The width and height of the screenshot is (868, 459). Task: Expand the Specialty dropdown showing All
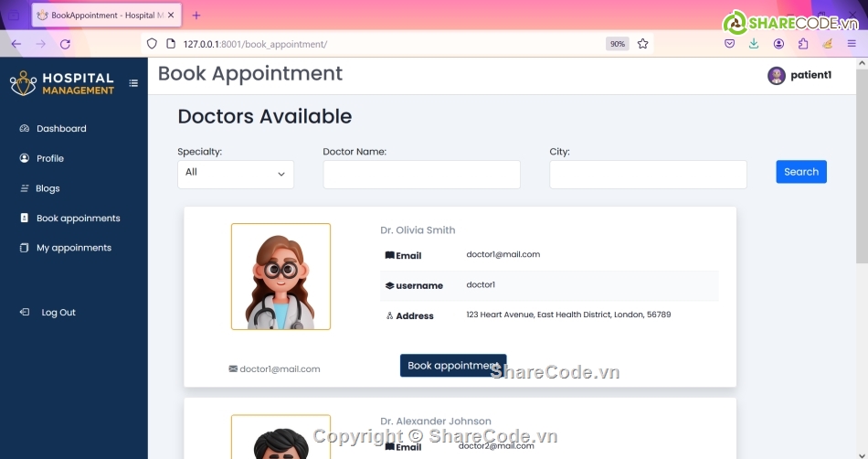tap(235, 175)
